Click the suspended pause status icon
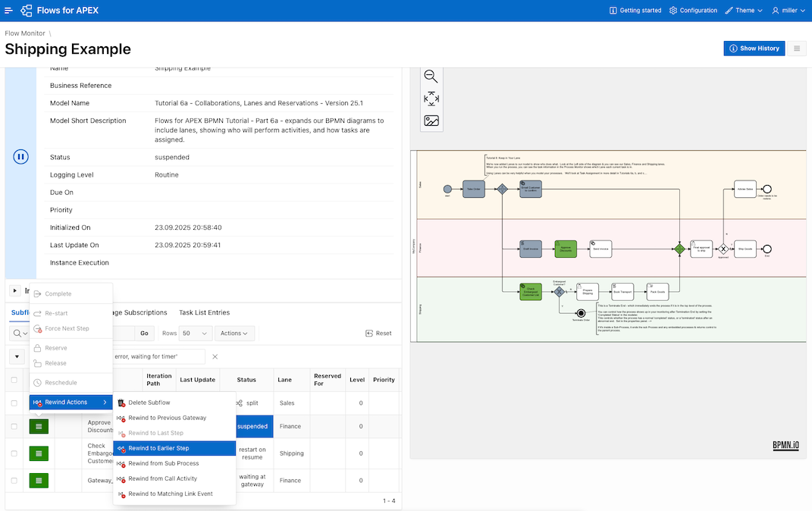Image resolution: width=812 pixels, height=511 pixels. click(x=20, y=157)
